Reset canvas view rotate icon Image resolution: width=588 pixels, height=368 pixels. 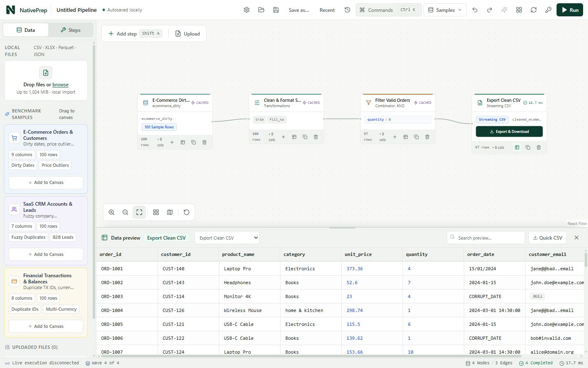pyautogui.click(x=187, y=212)
